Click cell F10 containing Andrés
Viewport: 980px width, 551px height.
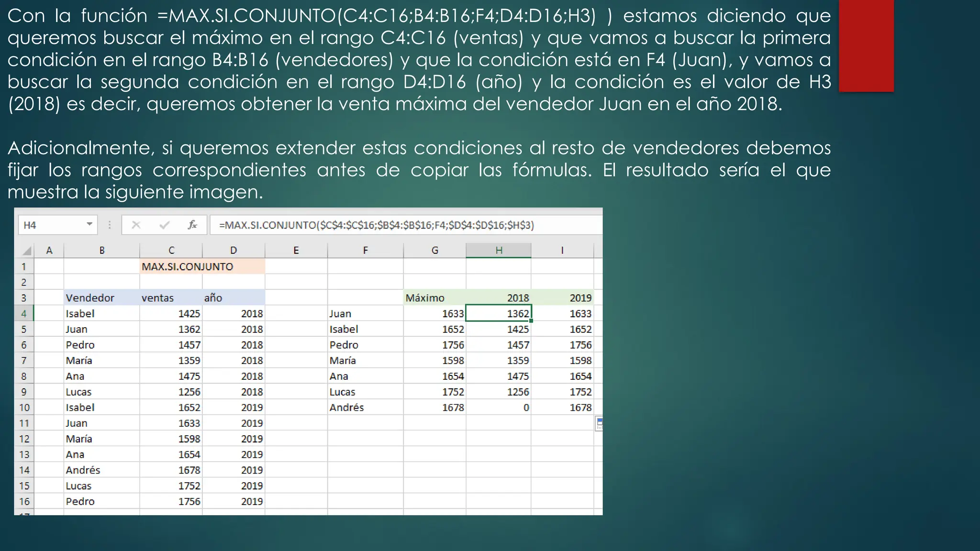pos(366,408)
